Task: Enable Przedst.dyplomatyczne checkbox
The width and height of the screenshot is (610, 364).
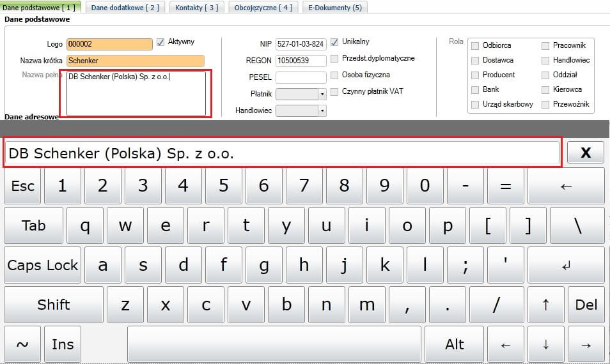Action: pyautogui.click(x=334, y=59)
